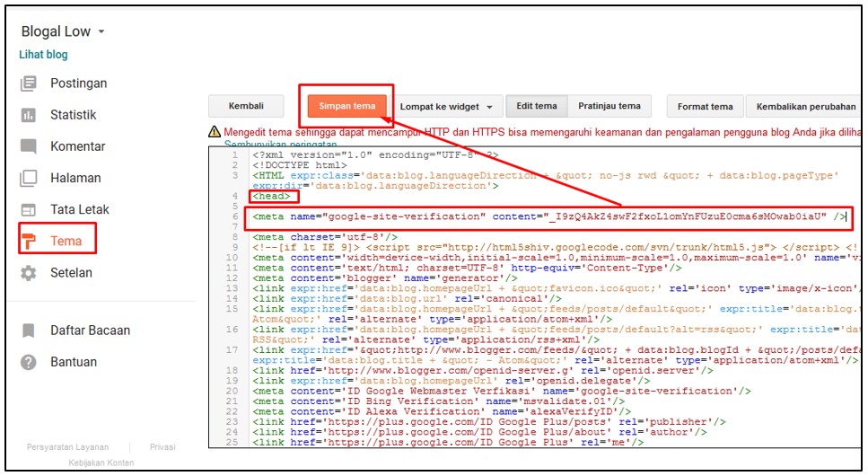
Task: Click the <head> tag line in code
Action: 271,196
